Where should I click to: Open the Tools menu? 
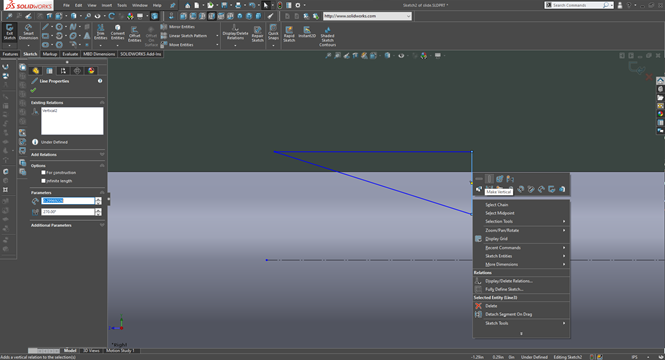click(x=122, y=6)
